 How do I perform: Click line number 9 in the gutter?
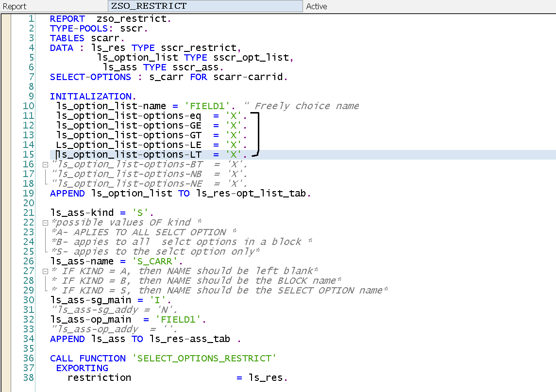(x=31, y=97)
